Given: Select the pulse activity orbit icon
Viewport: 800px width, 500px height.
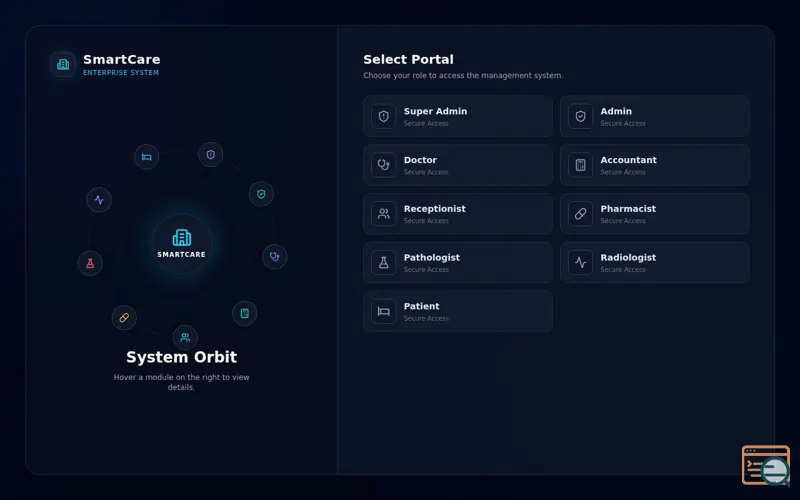Looking at the screenshot, I should pos(99,199).
